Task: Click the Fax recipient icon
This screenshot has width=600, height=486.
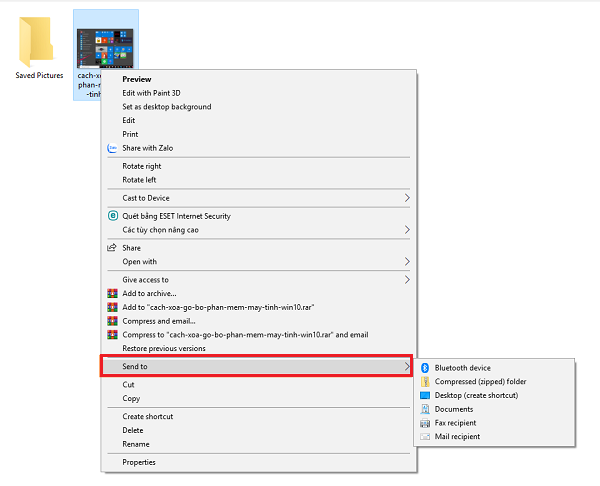Action: point(426,423)
